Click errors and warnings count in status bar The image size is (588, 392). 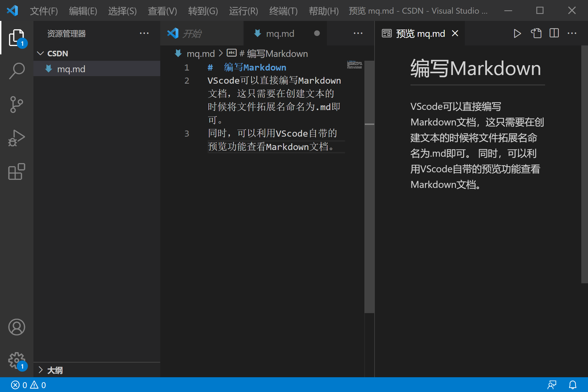point(28,385)
